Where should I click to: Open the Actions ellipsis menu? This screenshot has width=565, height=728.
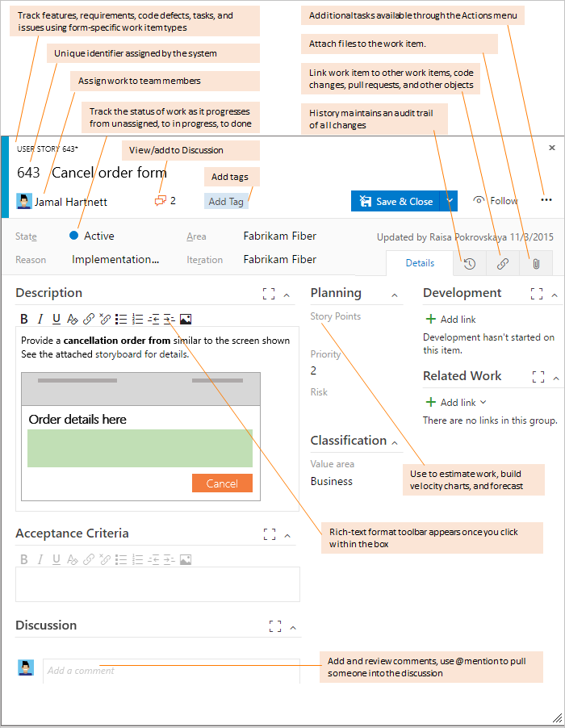click(546, 200)
